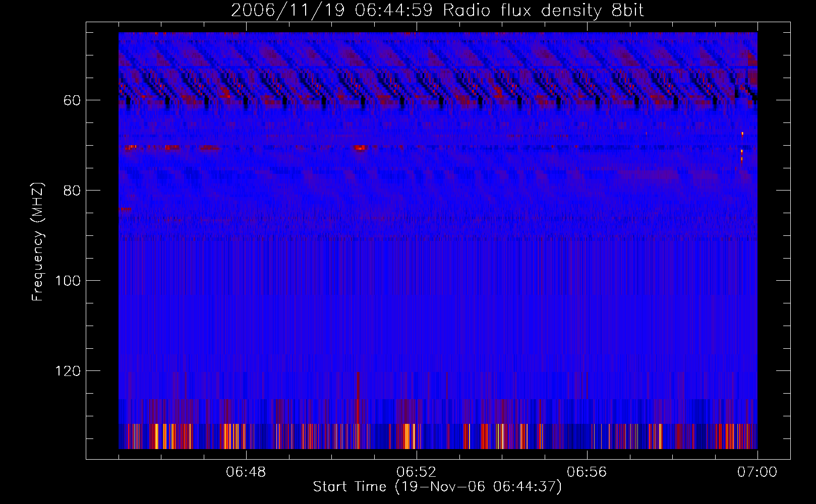Click the 06:52 time tick label

tap(417, 472)
